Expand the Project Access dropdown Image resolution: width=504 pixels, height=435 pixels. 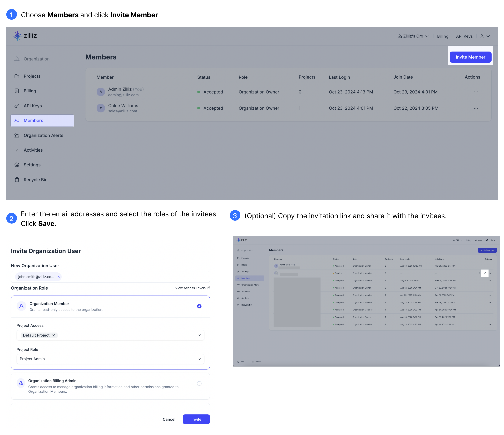coord(199,335)
